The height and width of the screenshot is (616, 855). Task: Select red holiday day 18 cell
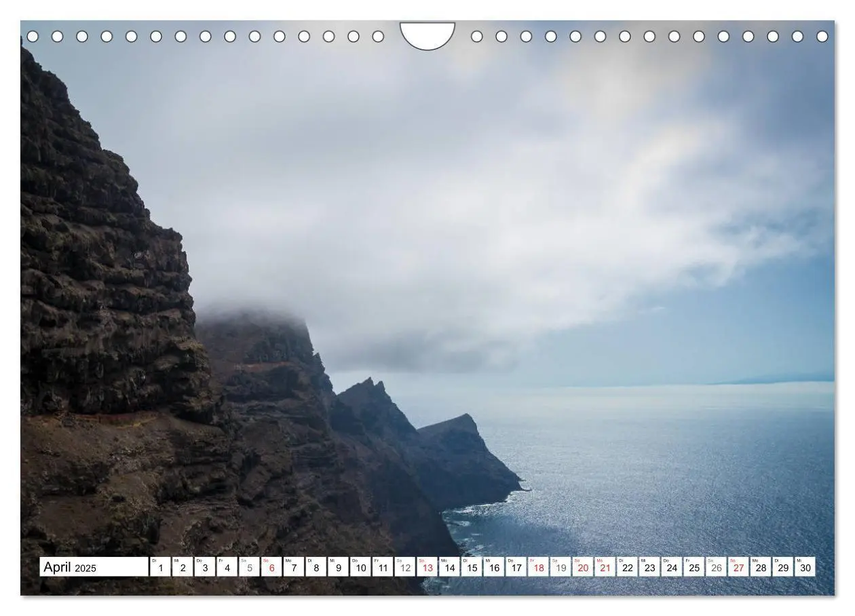539,567
